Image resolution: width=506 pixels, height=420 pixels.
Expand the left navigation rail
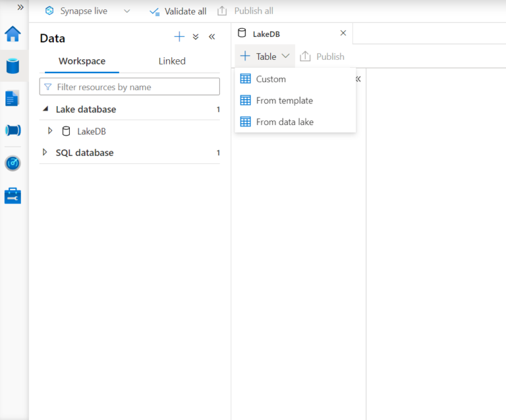[20, 7]
